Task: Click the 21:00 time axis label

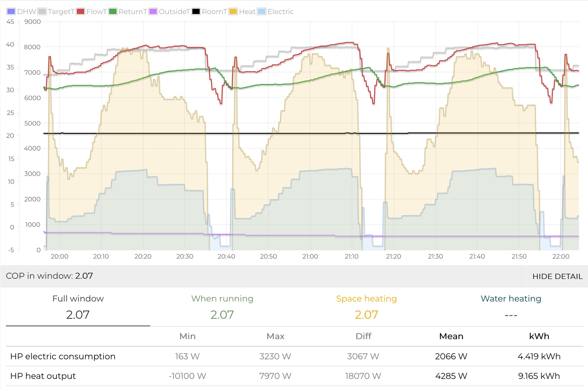Action: [310, 256]
